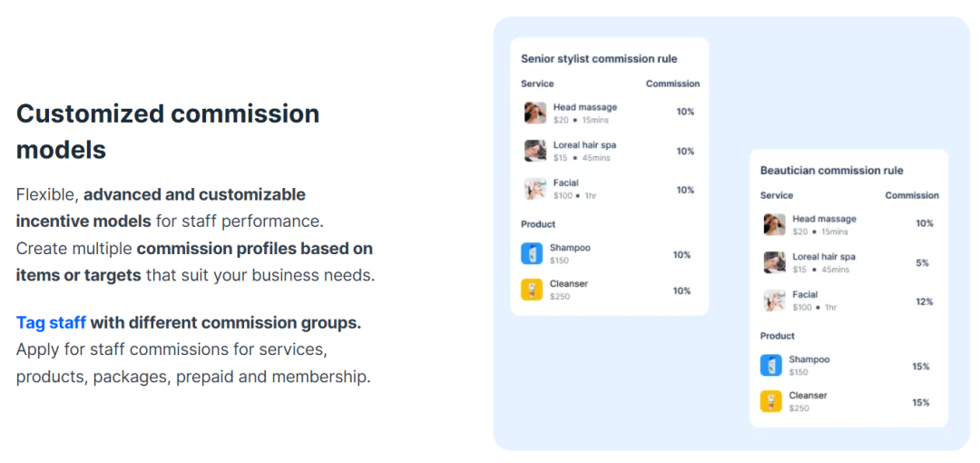Screen dimensions: 980x463
Task: Click Facial photo in Beautician card
Action: click(x=774, y=300)
